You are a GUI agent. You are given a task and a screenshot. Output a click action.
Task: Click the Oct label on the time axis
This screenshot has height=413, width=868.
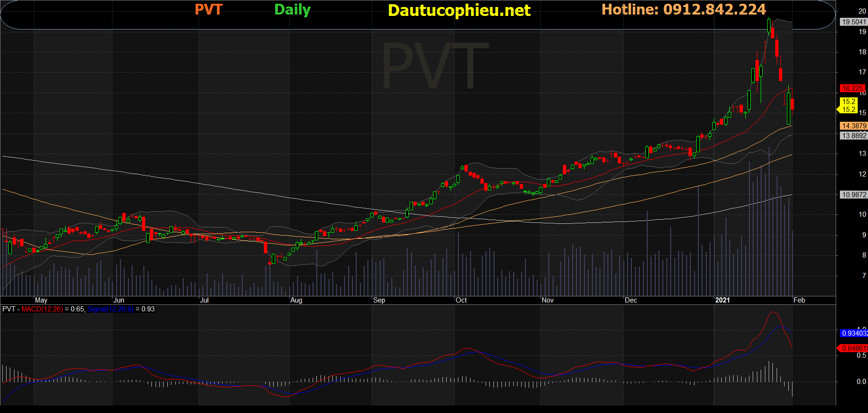(x=461, y=300)
